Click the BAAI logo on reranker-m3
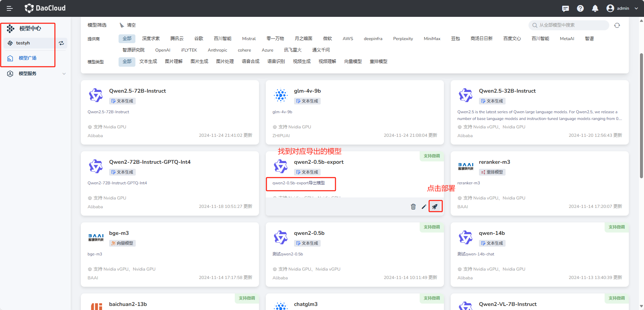The height and width of the screenshot is (310, 644). (x=465, y=166)
